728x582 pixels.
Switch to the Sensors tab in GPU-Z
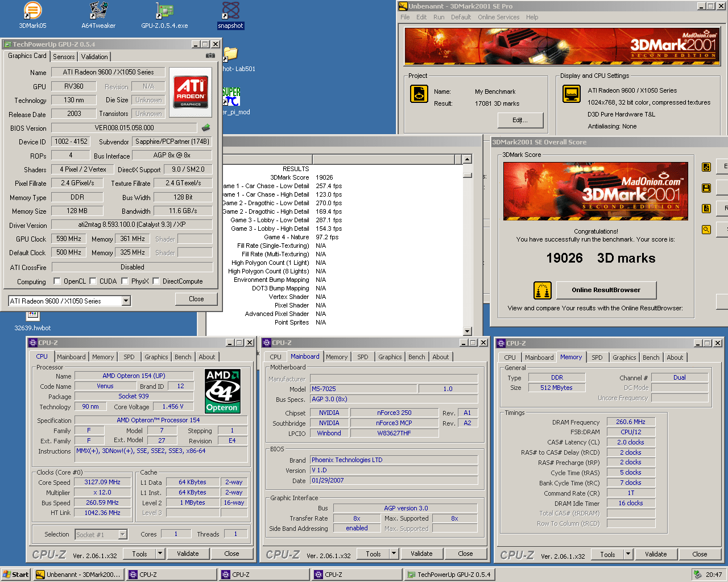click(x=64, y=57)
